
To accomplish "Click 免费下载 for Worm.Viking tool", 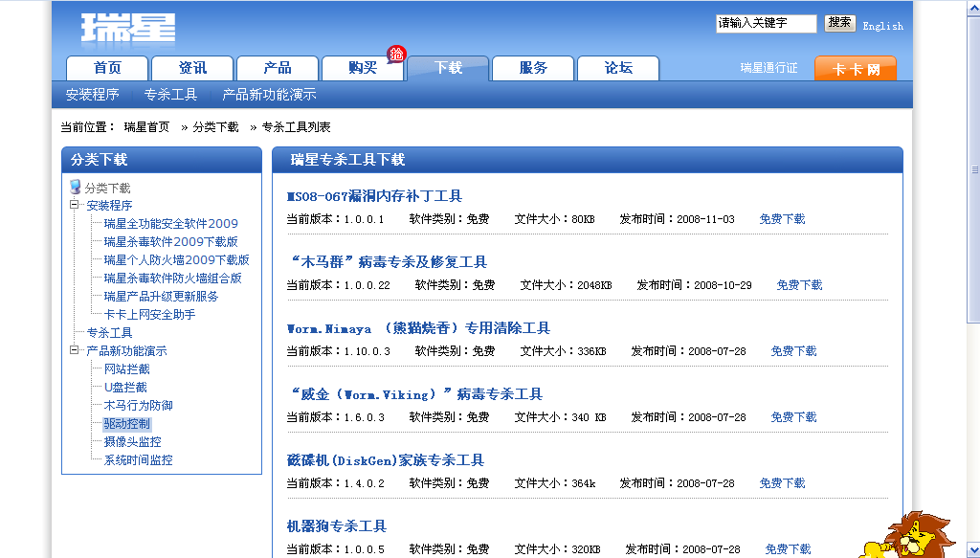I will coord(793,417).
